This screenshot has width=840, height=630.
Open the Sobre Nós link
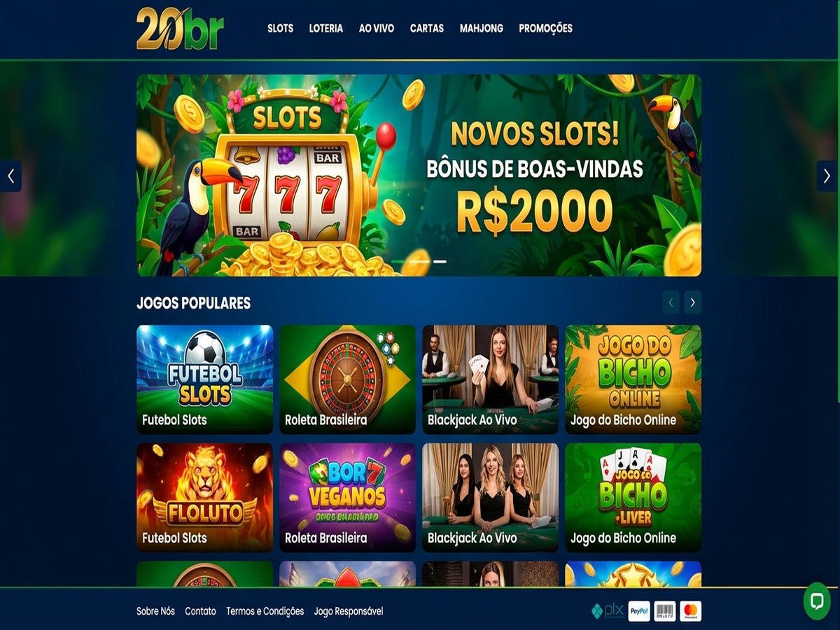(155, 611)
